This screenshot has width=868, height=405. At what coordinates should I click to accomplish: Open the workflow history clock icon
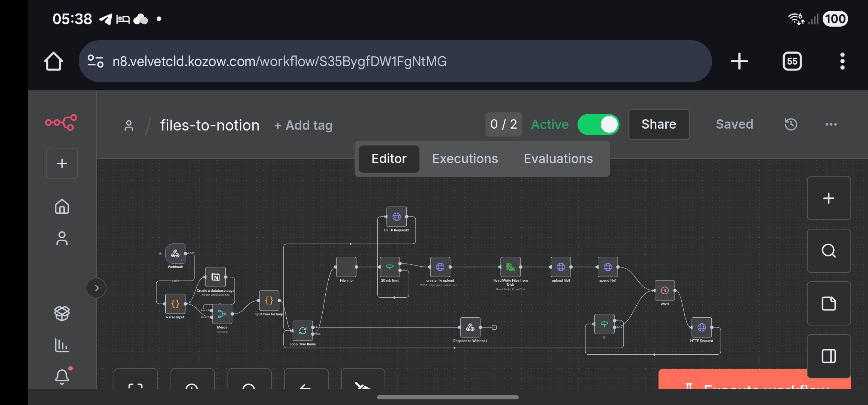[791, 124]
